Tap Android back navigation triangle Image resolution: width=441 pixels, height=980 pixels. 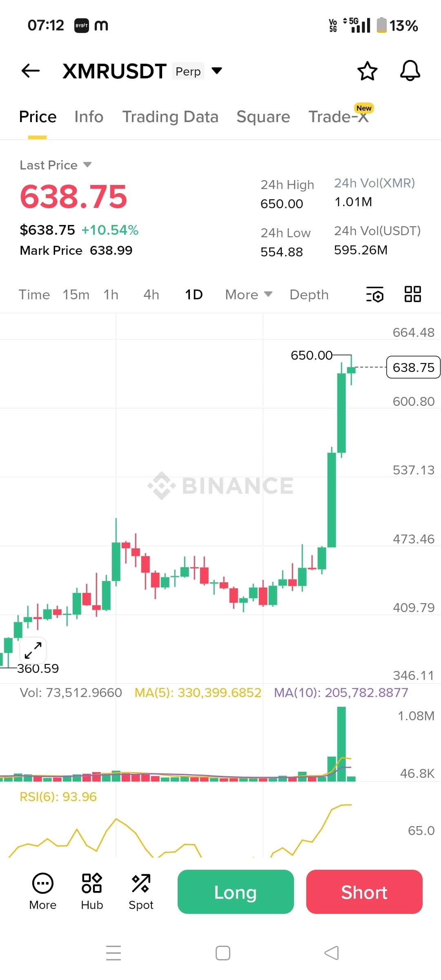(x=332, y=953)
